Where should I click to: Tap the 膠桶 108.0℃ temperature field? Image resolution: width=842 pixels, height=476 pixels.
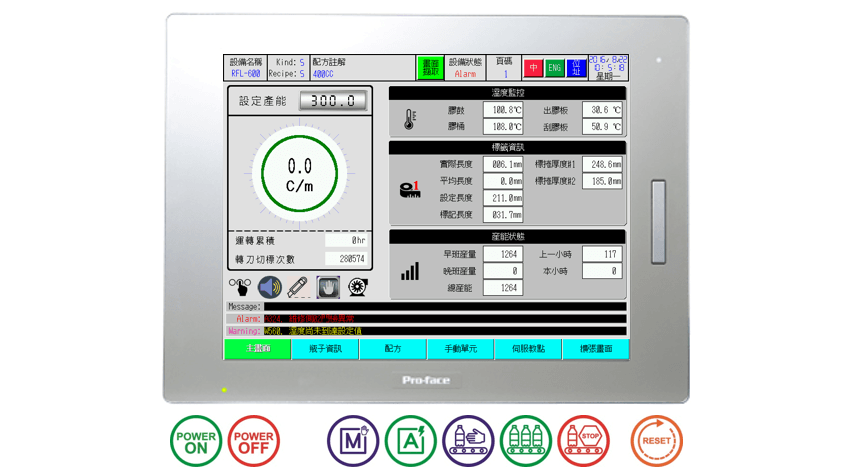(503, 127)
